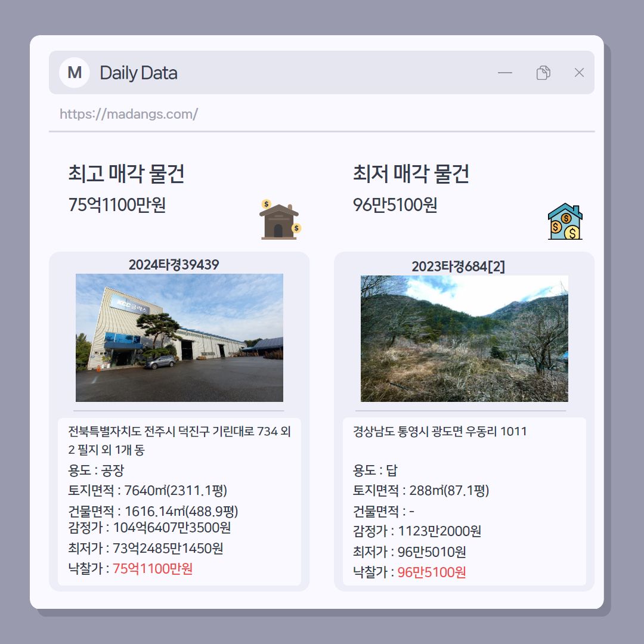
Task: Click the blue house with dollar coins icon
Action: point(565,221)
